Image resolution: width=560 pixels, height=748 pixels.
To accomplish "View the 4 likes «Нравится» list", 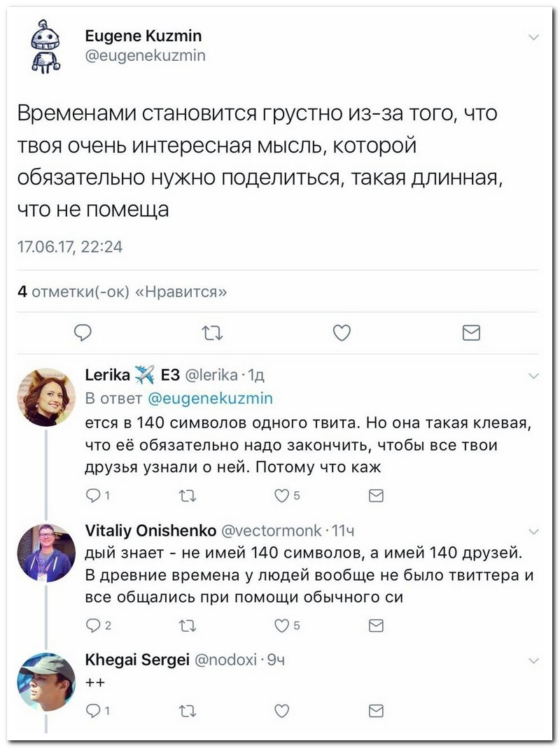I will [x=122, y=292].
